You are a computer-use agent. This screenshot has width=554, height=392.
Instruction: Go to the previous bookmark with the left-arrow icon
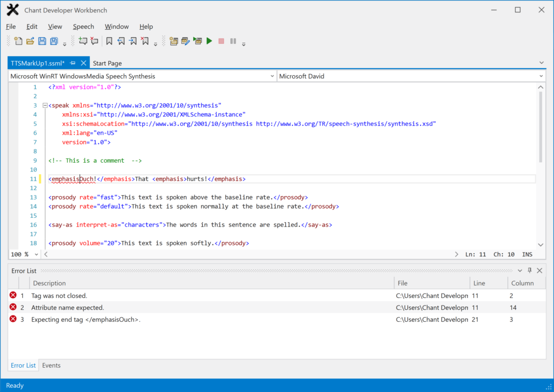coord(121,41)
